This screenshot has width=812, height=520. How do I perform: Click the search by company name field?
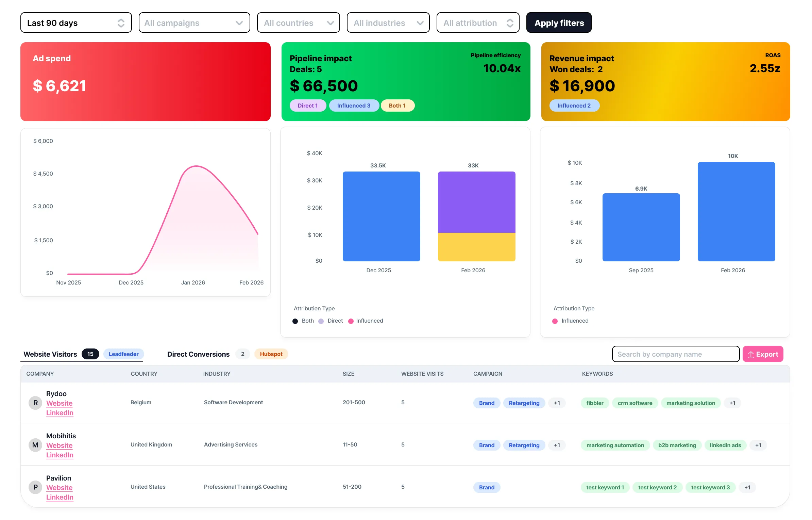pyautogui.click(x=675, y=354)
